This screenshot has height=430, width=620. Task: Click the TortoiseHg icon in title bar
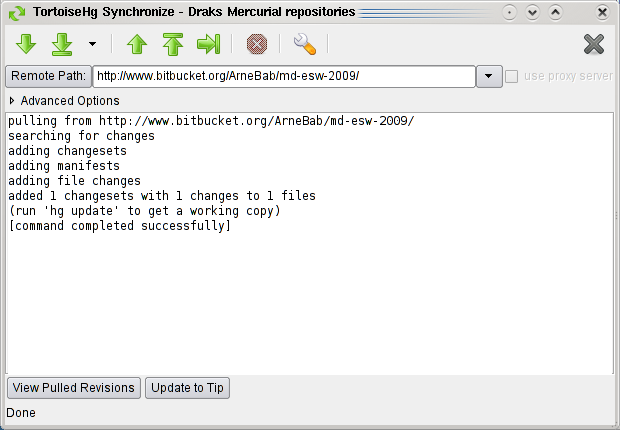[14, 12]
